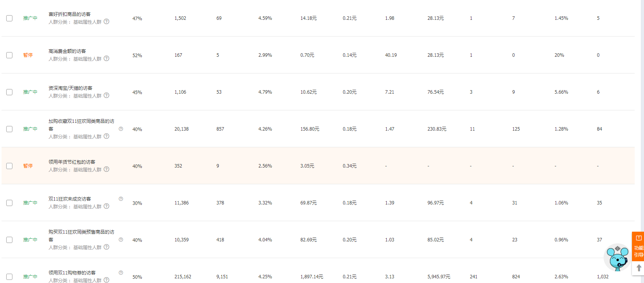Screen dimensions: 644x283
Task: Click help icon beside 高消费金额的访客 category
Action: [x=106, y=59]
